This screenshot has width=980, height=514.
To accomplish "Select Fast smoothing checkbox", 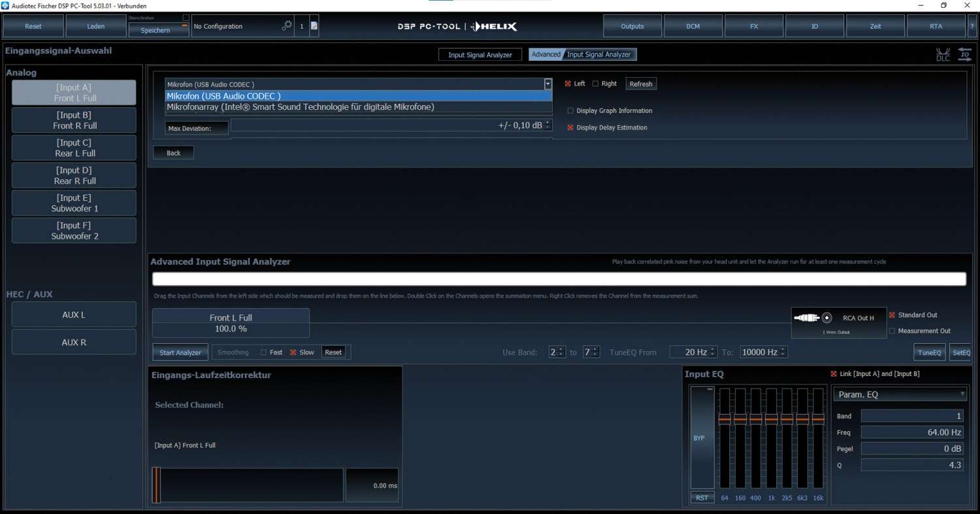I will pos(264,352).
